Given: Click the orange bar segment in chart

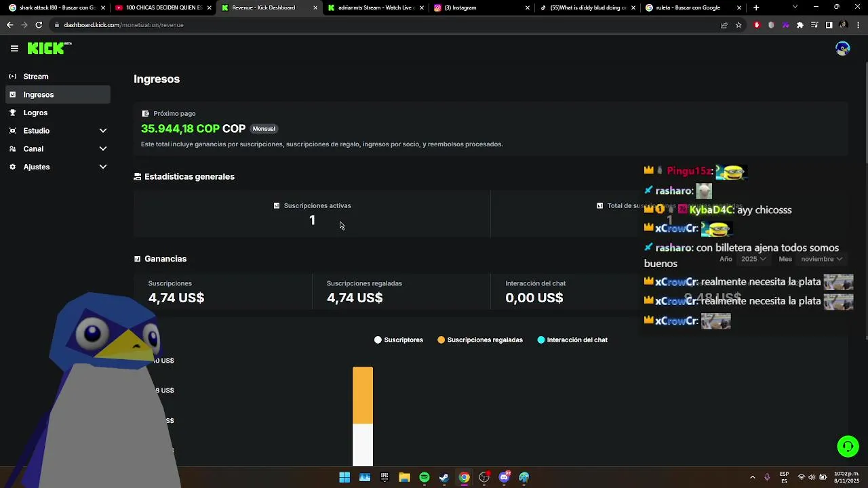Looking at the screenshot, I should pos(363,395).
